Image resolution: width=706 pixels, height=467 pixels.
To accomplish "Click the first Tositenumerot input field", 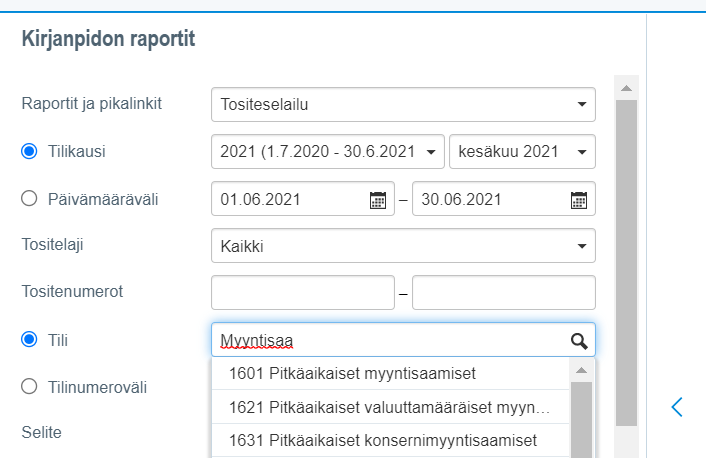I will click(x=303, y=293).
